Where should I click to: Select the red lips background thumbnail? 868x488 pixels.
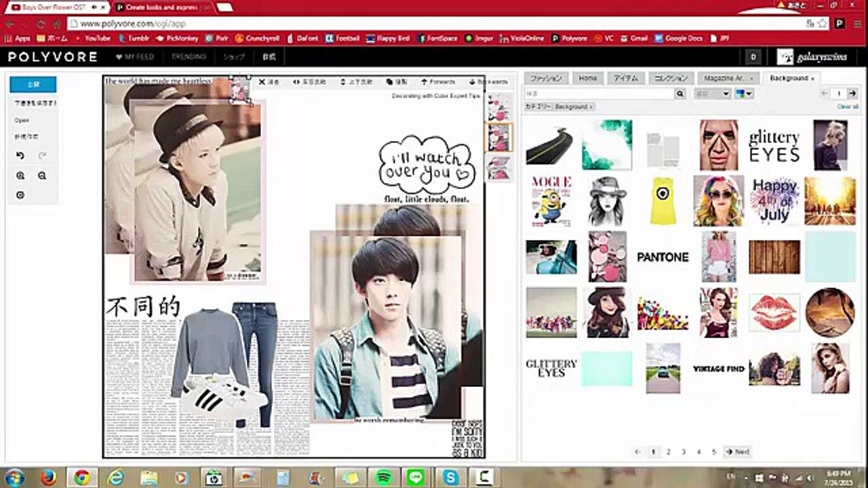pos(774,312)
